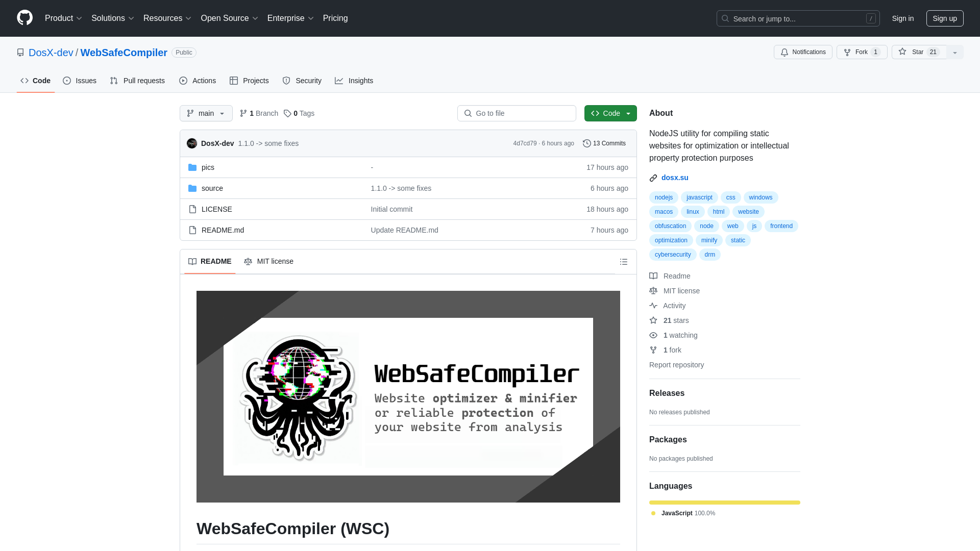
Task: Click the bell icon in Notifications button
Action: [785, 52]
